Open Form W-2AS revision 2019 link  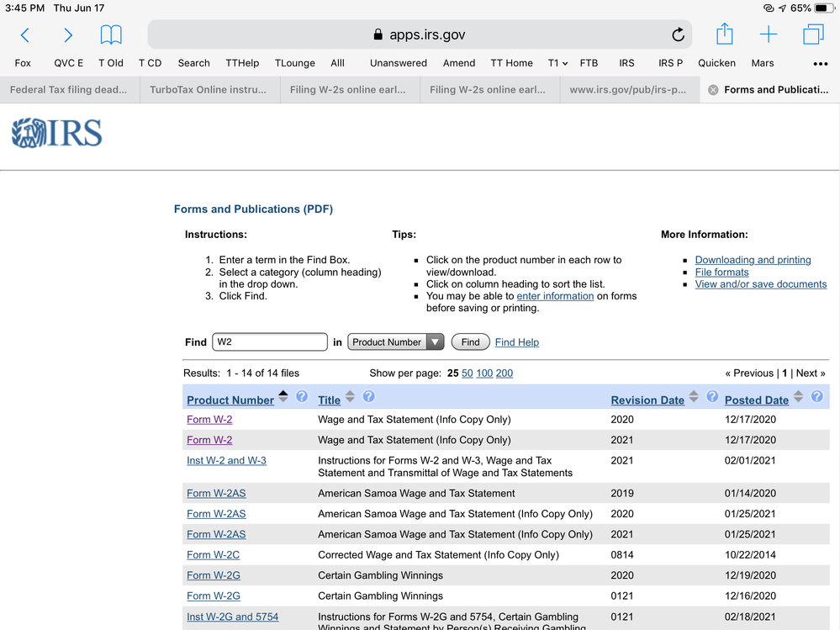(x=216, y=493)
